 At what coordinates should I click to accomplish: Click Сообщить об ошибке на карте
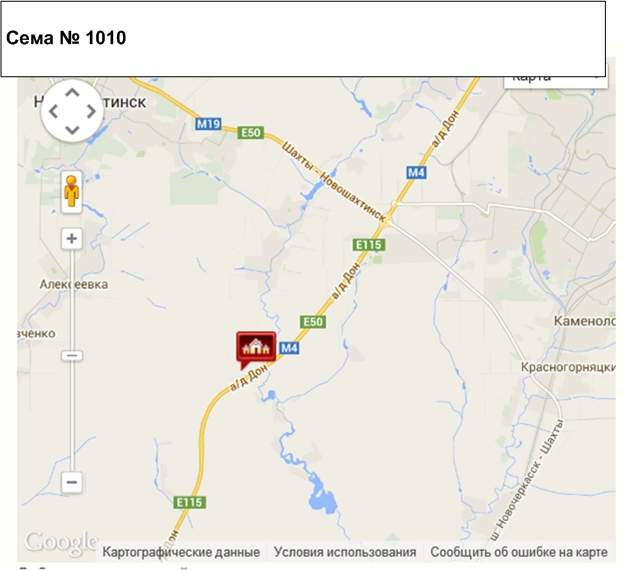coord(519,552)
